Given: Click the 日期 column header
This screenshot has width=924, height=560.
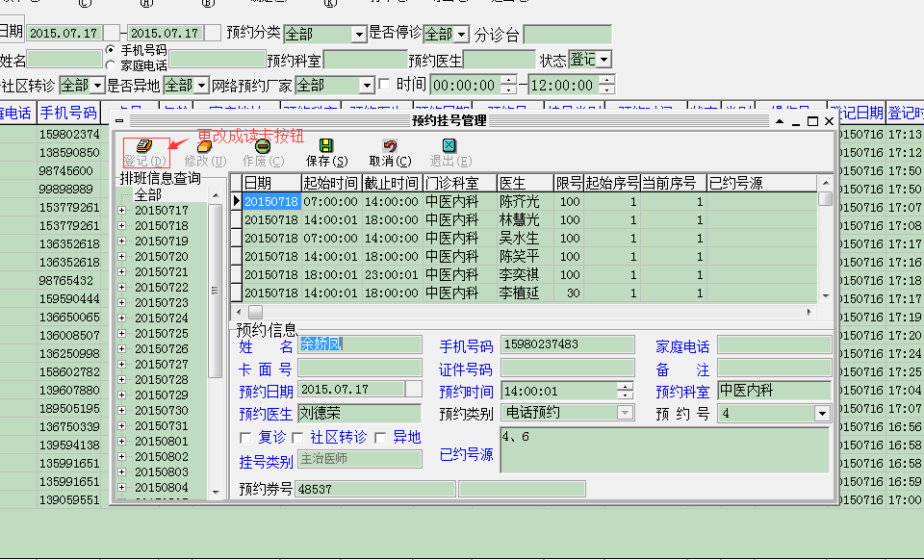Looking at the screenshot, I should [271, 183].
